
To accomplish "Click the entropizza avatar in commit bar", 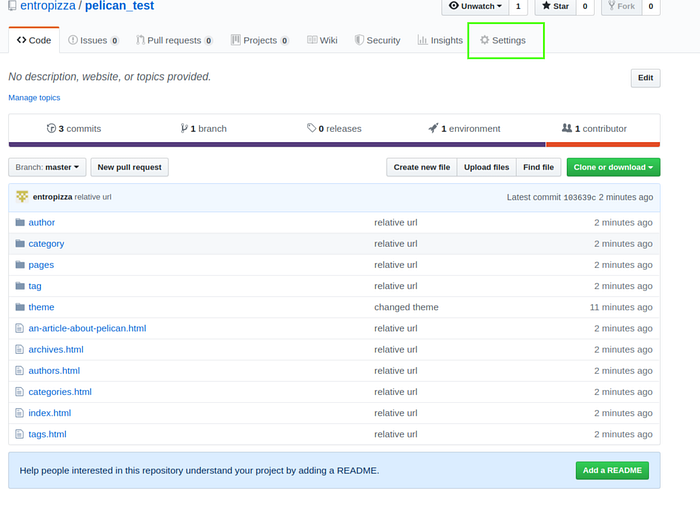I will click(22, 197).
